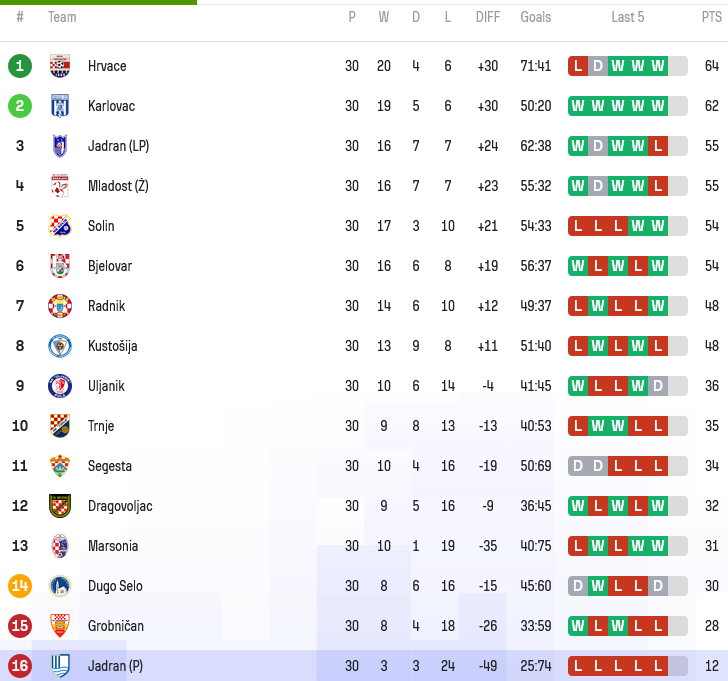Open the Bjelovar team page link

tap(110, 266)
